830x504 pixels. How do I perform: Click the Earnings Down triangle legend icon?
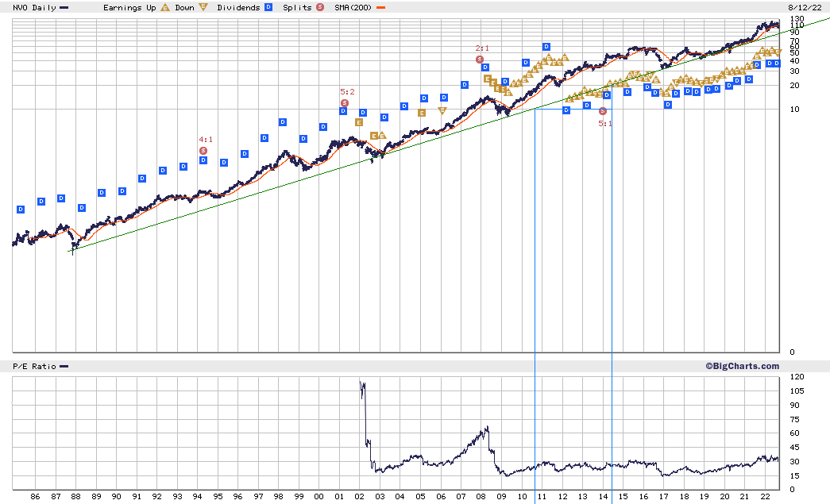[203, 7]
